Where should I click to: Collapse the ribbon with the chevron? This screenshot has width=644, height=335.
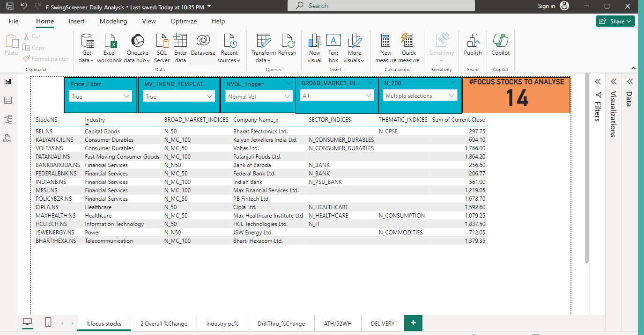tap(634, 69)
